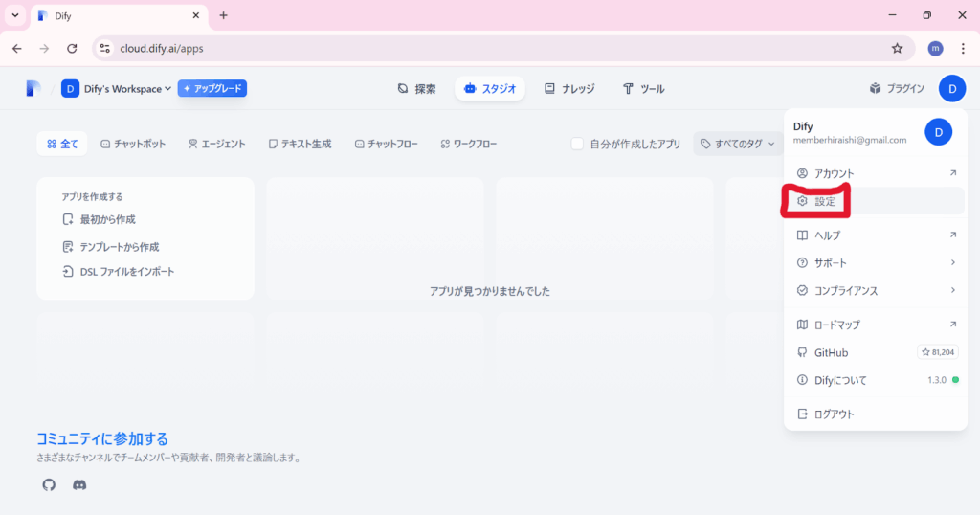980x515 pixels.
Task: Bookmark this page with star icon
Action: tap(897, 48)
